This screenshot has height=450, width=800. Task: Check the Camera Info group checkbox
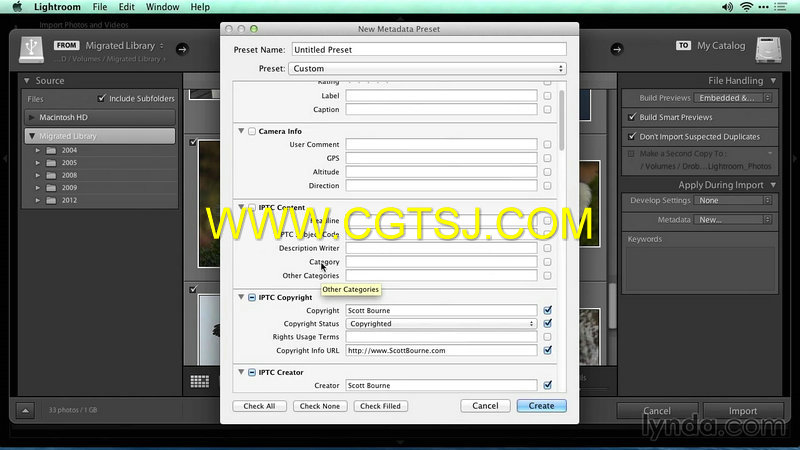(252, 131)
